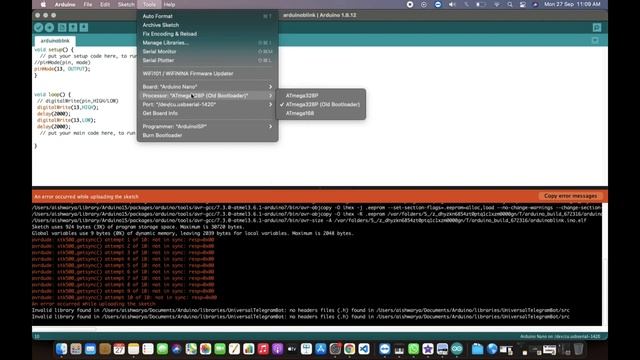Screen dimensions: 640x360
Task: Open Messages from the dock
Action: coord(162,349)
